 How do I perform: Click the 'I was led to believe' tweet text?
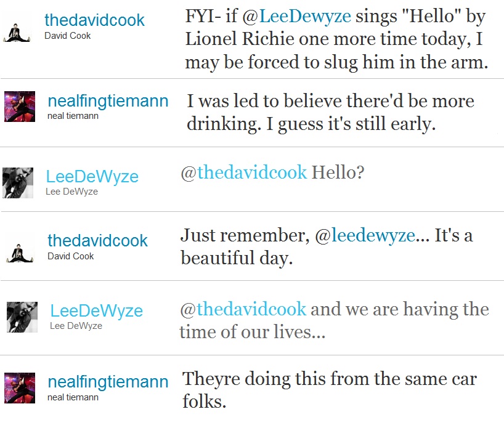(x=330, y=113)
